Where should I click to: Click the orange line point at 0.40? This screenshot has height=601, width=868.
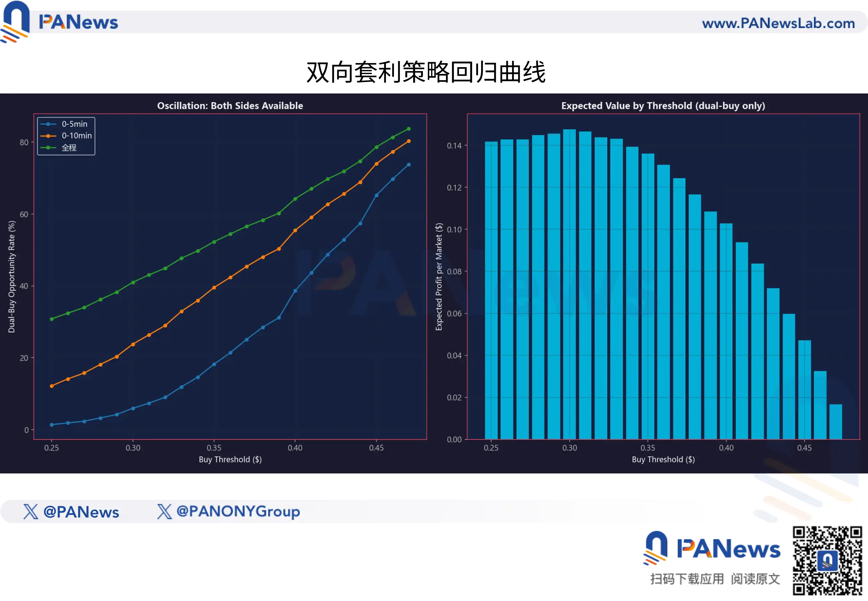point(295,230)
